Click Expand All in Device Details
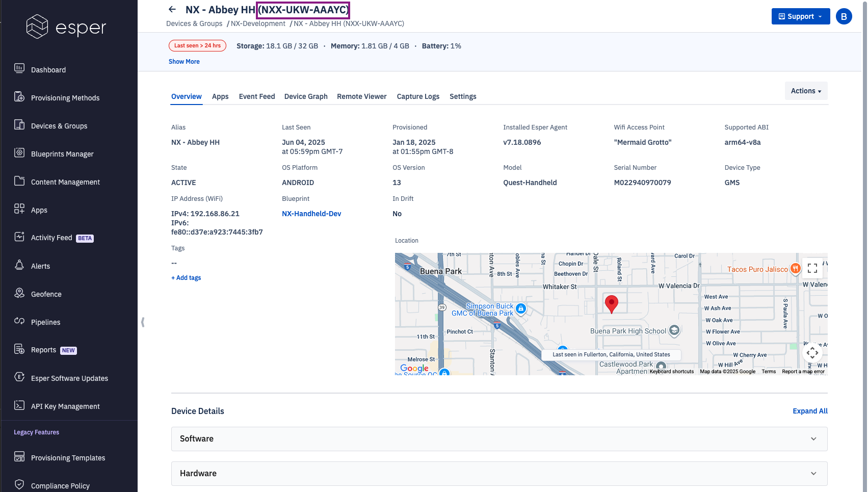This screenshot has width=868, height=492. coord(809,411)
